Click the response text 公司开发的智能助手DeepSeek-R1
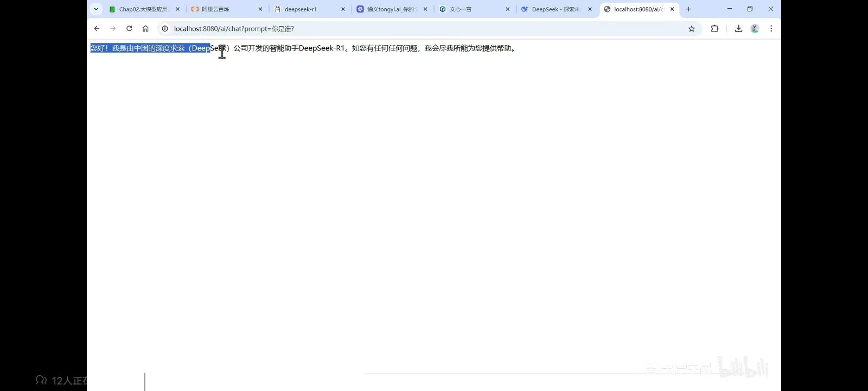Image resolution: width=868 pixels, height=391 pixels. tap(289, 48)
